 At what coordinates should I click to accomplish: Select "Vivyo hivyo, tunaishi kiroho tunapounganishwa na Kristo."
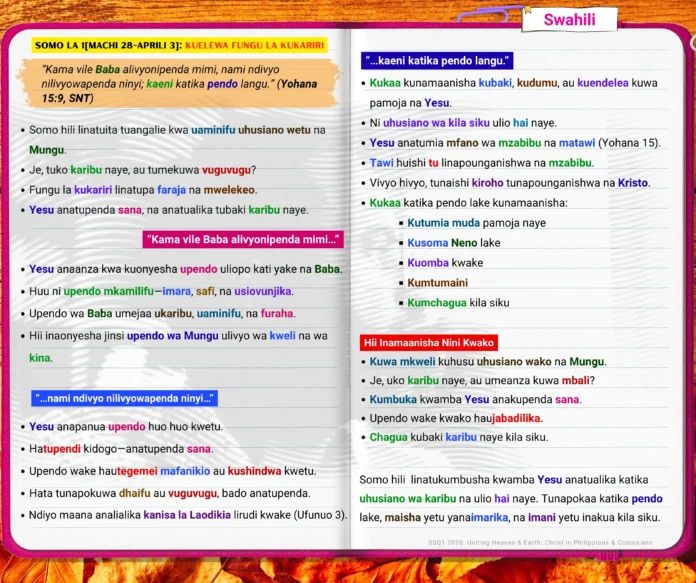click(510, 183)
